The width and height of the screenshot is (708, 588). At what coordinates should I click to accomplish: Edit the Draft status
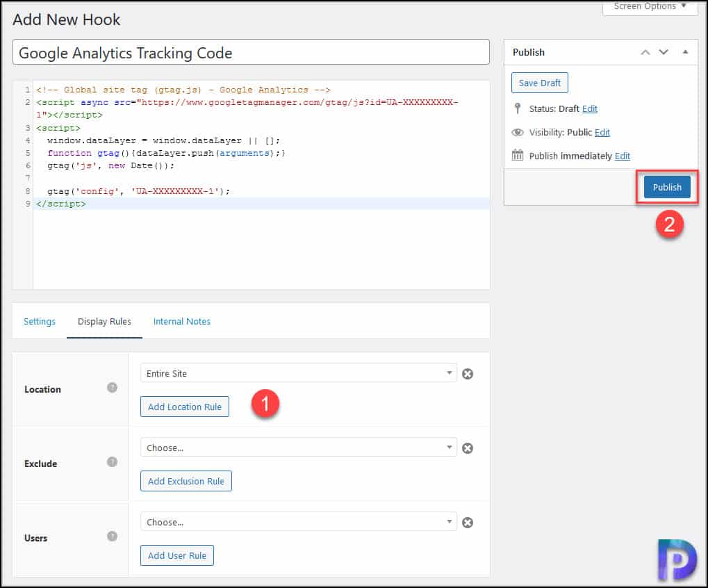point(590,109)
